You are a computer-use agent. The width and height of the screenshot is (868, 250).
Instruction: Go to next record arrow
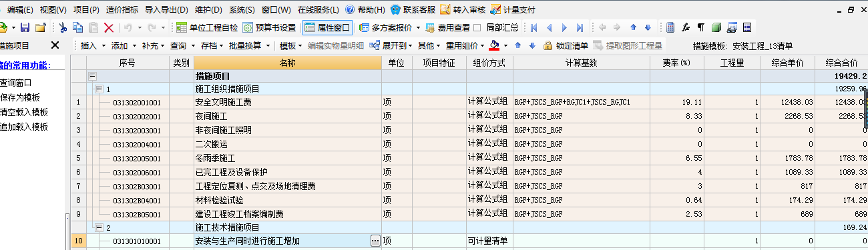564,27
